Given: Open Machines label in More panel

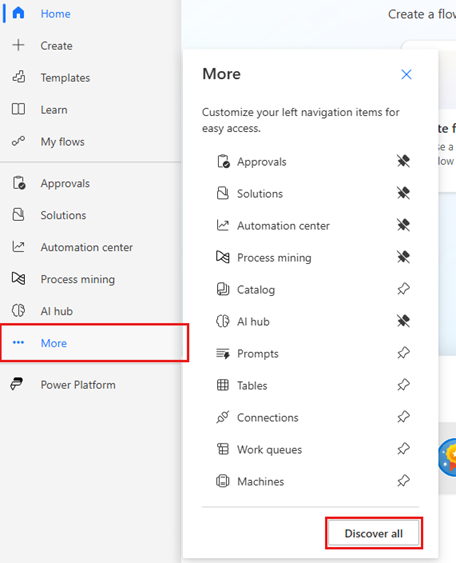Looking at the screenshot, I should tap(260, 481).
